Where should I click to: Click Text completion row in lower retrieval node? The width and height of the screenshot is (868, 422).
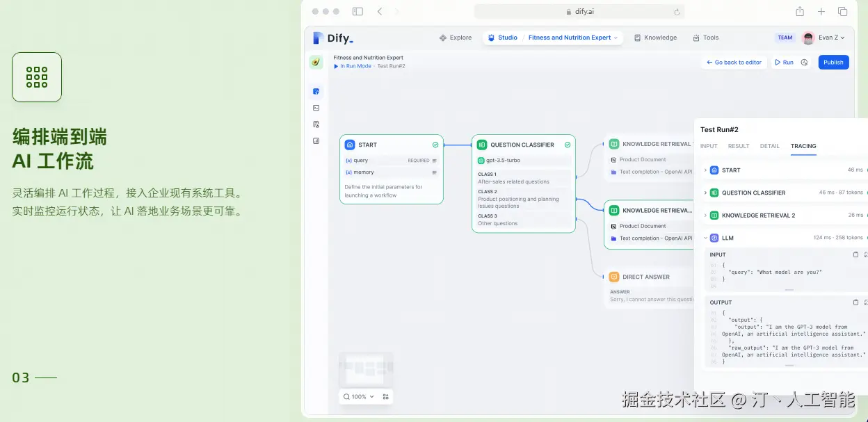coord(650,238)
